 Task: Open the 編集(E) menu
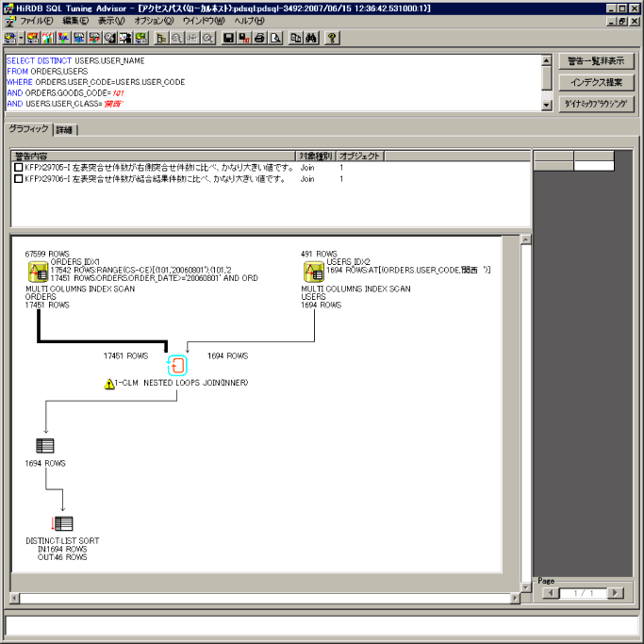pyautogui.click(x=75, y=21)
